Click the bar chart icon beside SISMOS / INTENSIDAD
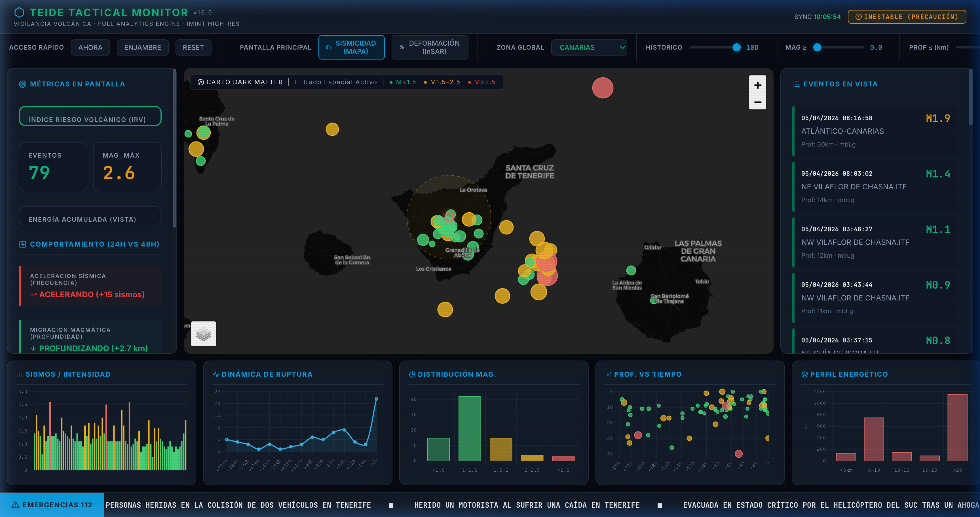The width and height of the screenshot is (980, 517). click(20, 374)
